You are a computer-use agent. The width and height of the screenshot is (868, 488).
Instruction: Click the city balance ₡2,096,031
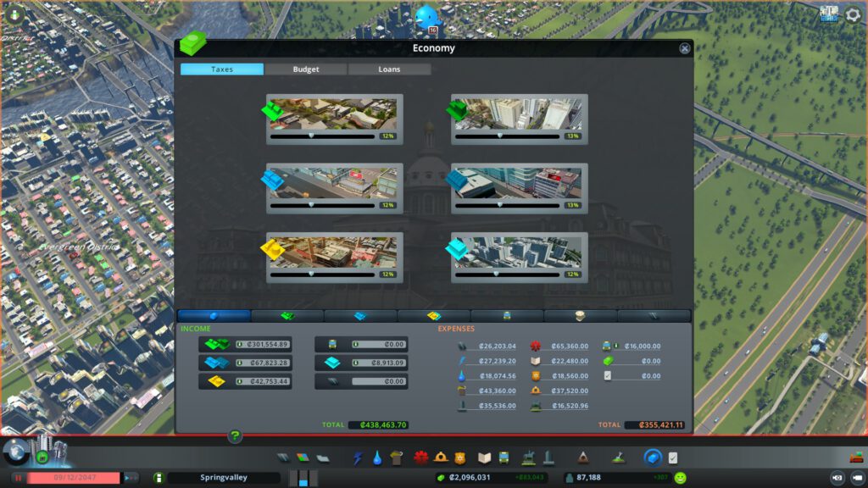[x=470, y=478]
